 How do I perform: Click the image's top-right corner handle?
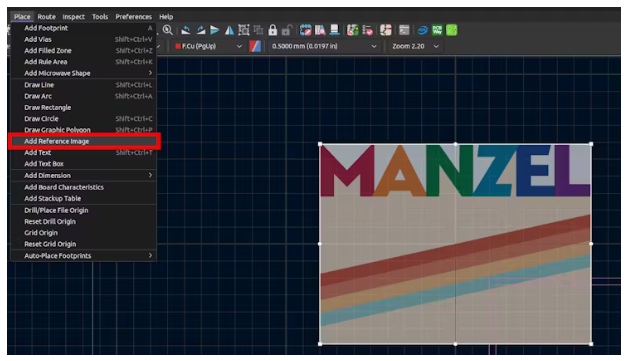coord(591,144)
